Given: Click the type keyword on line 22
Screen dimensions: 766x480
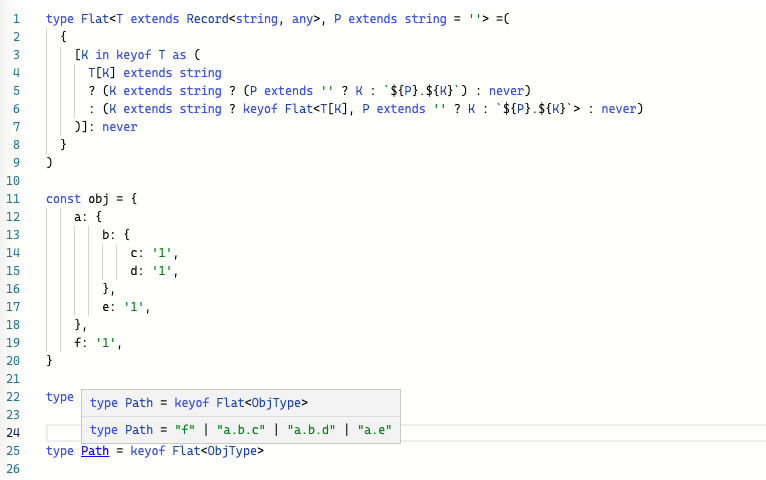Looking at the screenshot, I should point(60,397).
